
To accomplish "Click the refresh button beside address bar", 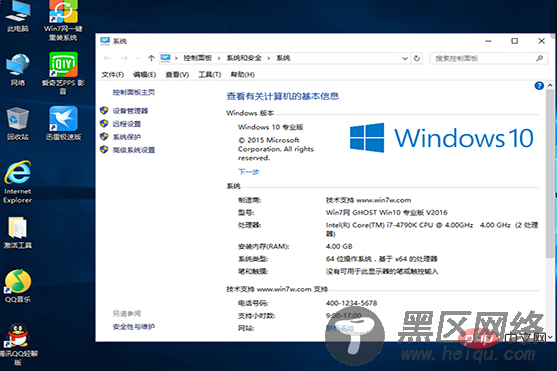I will [x=417, y=58].
